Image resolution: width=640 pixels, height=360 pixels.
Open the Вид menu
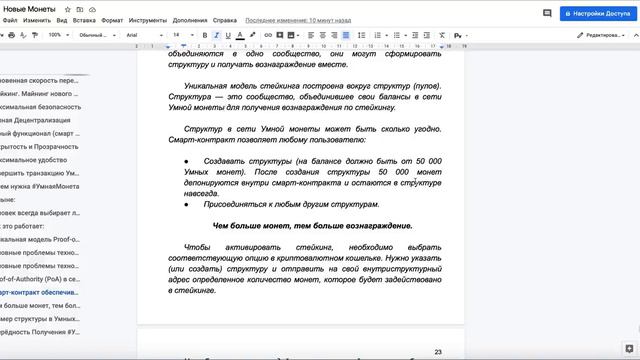point(62,20)
